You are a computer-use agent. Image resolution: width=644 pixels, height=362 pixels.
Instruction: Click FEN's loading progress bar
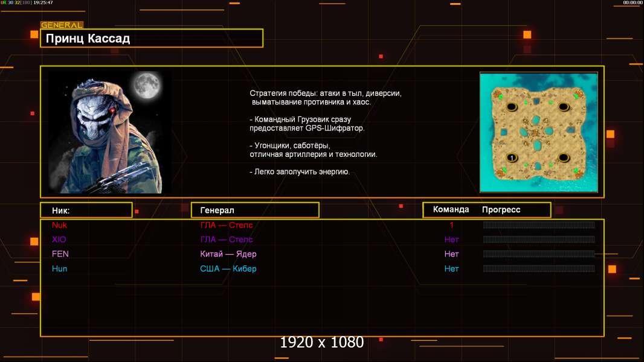pyautogui.click(x=539, y=254)
